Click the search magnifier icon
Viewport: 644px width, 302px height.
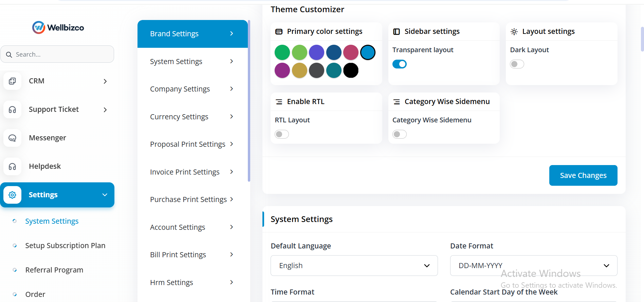tap(9, 55)
